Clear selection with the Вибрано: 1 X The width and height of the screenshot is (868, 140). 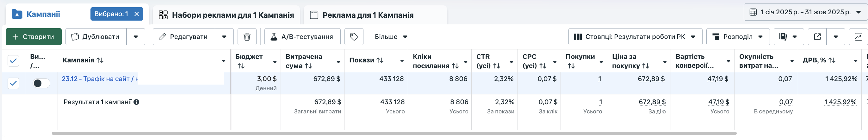pos(136,14)
